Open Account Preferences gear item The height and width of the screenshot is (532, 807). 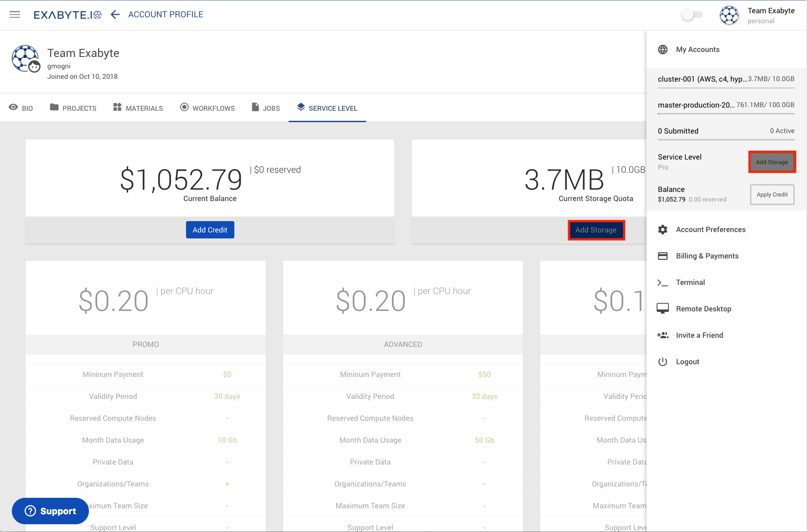pos(710,230)
